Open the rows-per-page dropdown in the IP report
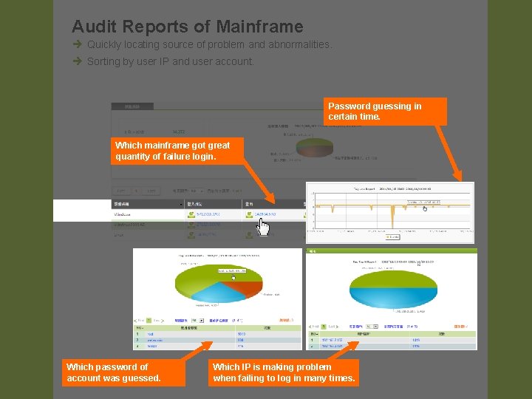 pos(372,327)
